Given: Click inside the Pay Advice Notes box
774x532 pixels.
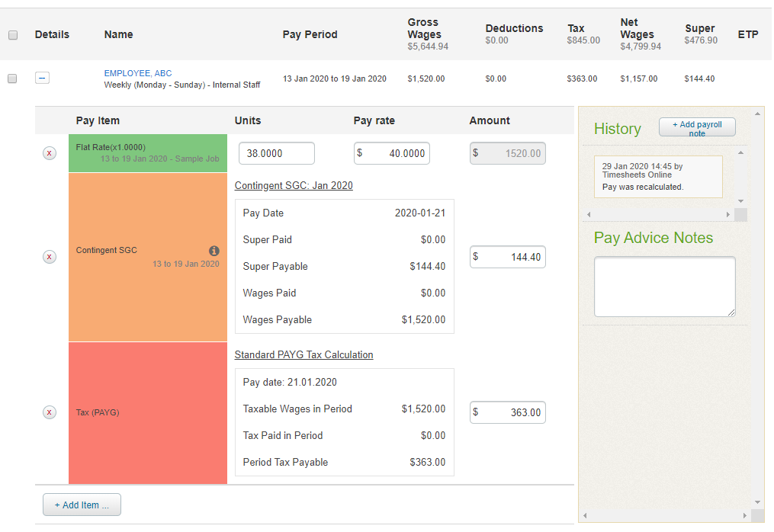Looking at the screenshot, I should [x=663, y=287].
